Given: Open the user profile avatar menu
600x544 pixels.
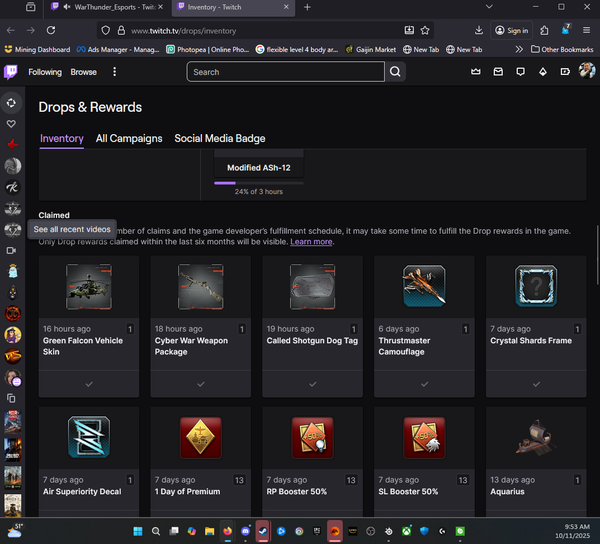Looking at the screenshot, I should [x=587, y=72].
